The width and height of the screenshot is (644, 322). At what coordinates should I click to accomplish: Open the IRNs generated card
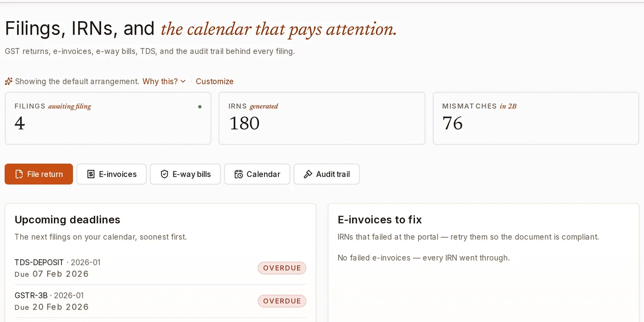[322, 118]
